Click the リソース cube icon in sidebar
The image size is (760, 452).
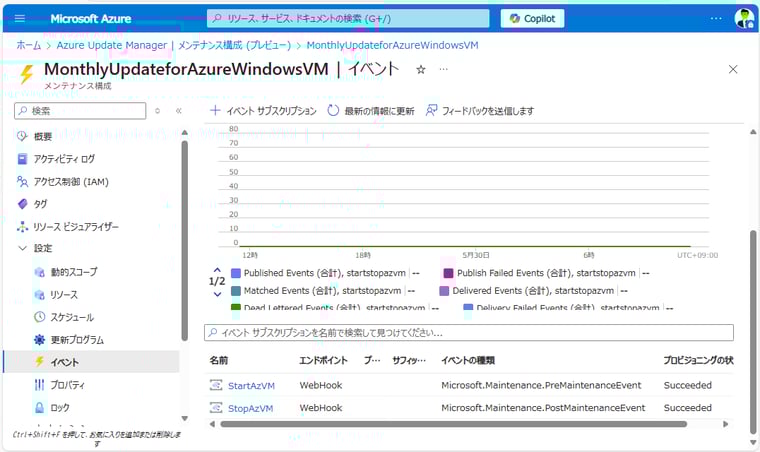pos(40,295)
